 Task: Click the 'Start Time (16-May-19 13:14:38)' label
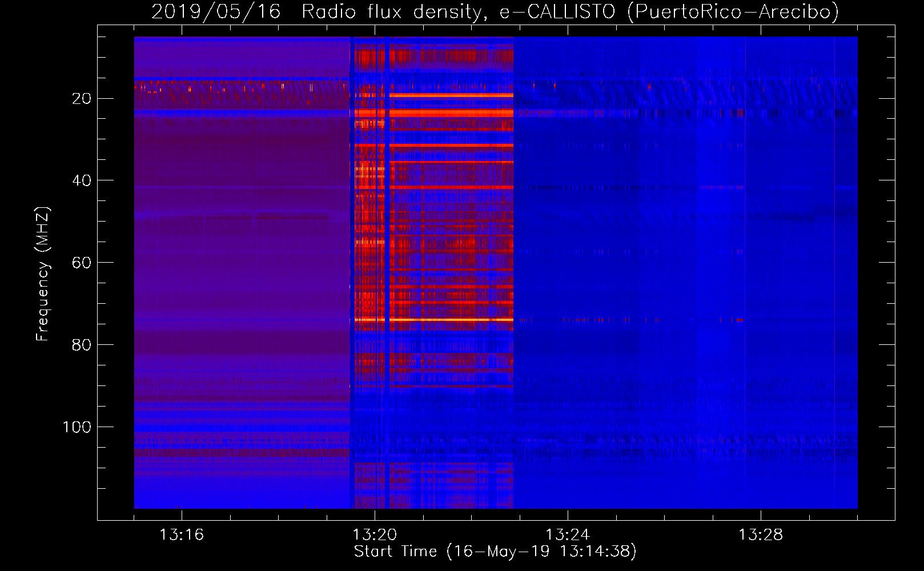click(x=495, y=552)
